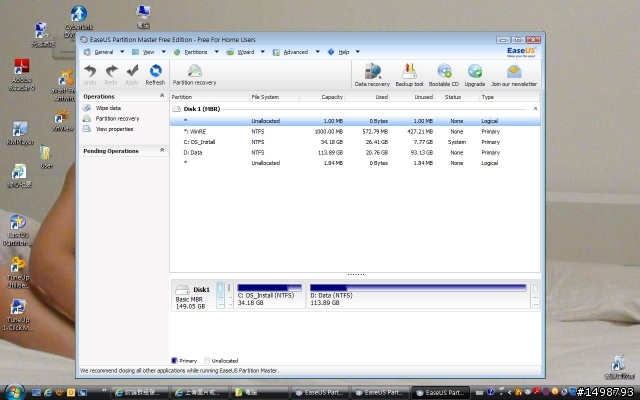Viewport: 640px width, 400px height.
Task: Launch Internet Explorer from quick launch
Action: point(48,393)
